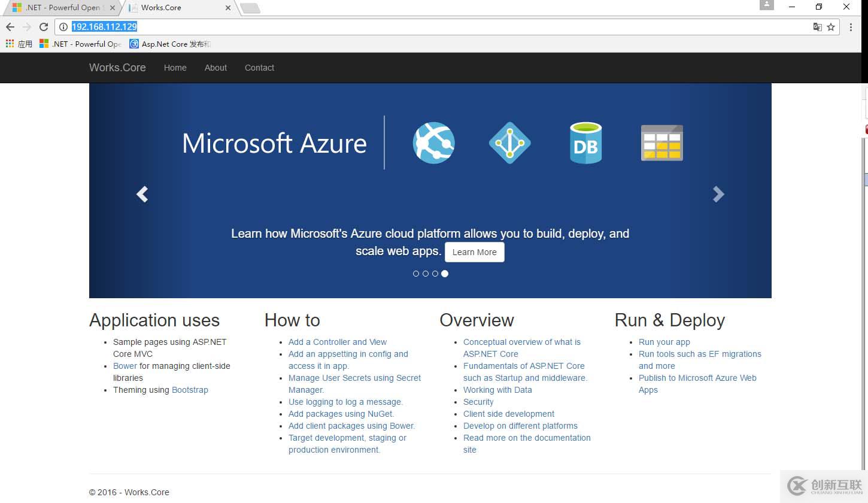Open Add packages using NuGet link
The width and height of the screenshot is (868, 503).
(341, 414)
